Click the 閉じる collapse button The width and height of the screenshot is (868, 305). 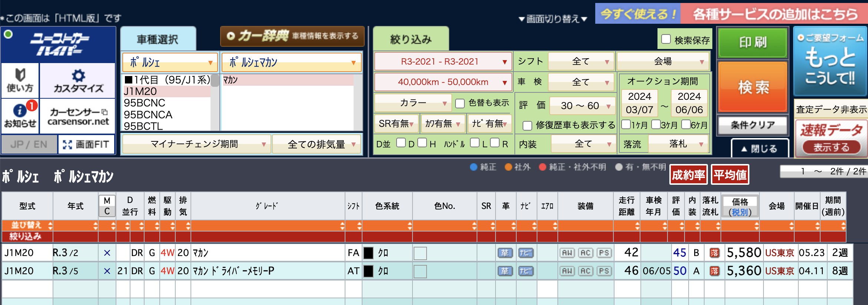pyautogui.click(x=759, y=148)
